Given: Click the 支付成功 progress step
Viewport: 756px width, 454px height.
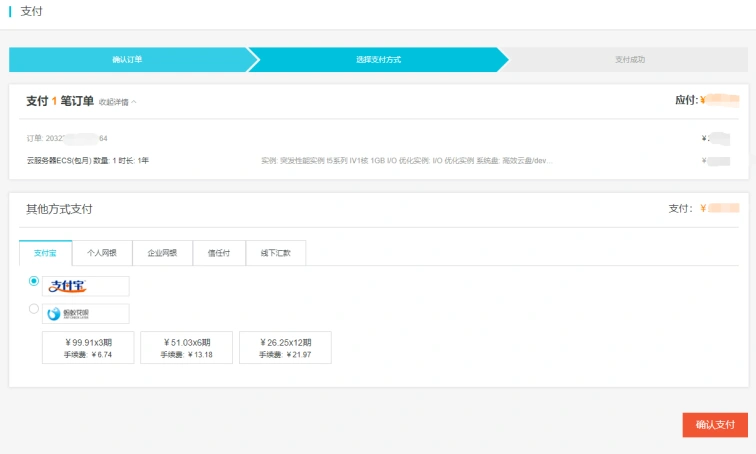Looking at the screenshot, I should [629, 60].
